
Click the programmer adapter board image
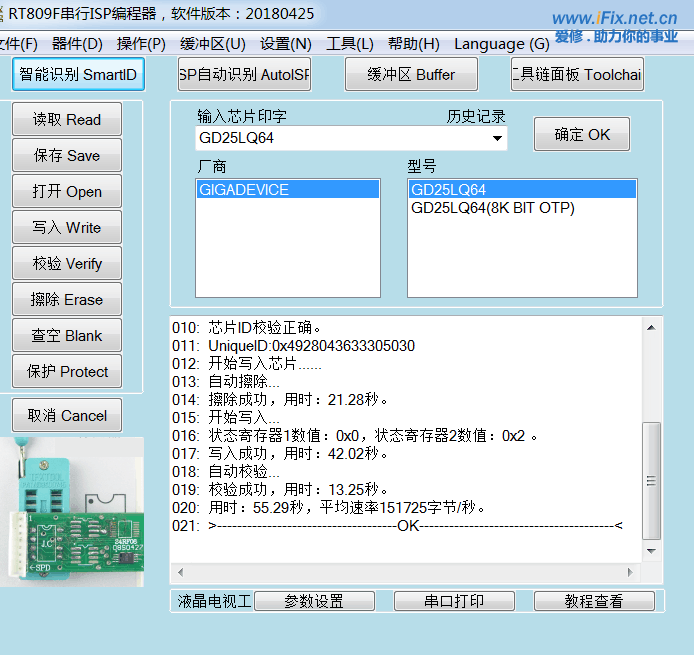pyautogui.click(x=72, y=512)
